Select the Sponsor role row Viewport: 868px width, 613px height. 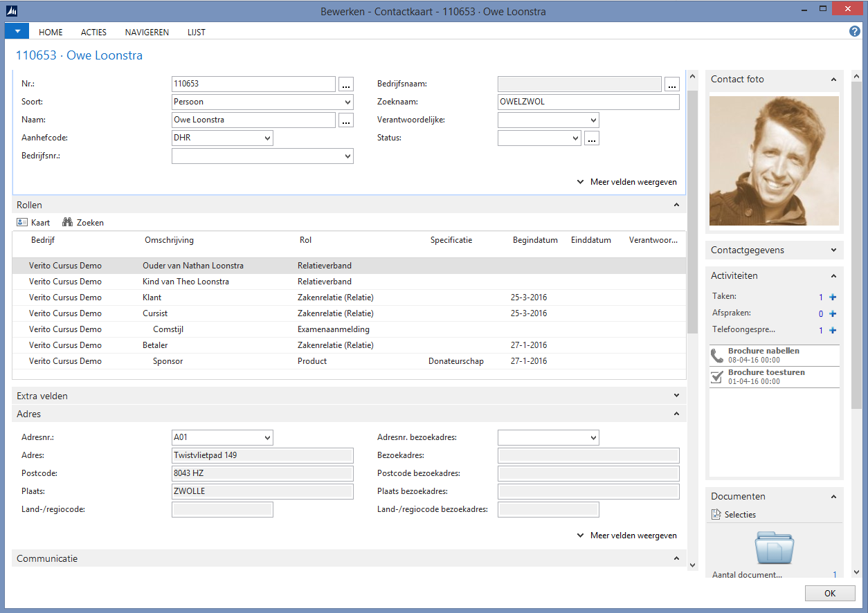(x=350, y=361)
